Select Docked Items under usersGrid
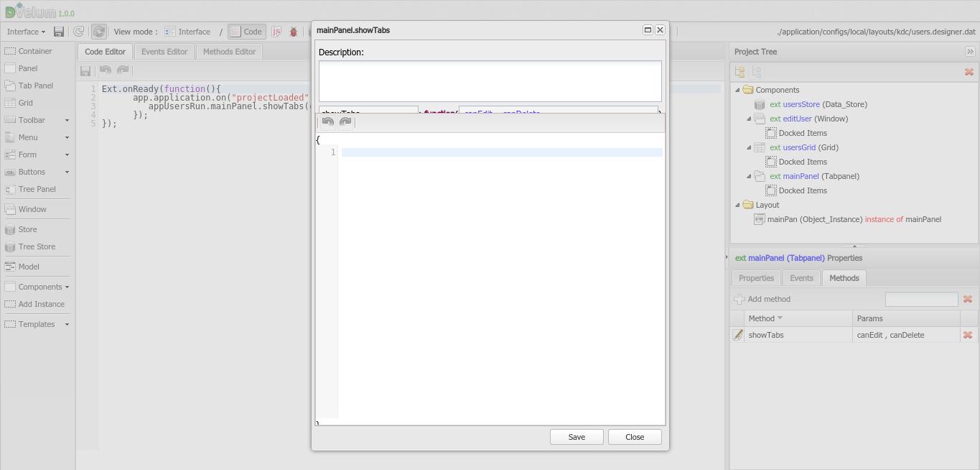Viewport: 980px width, 470px height. click(803, 162)
